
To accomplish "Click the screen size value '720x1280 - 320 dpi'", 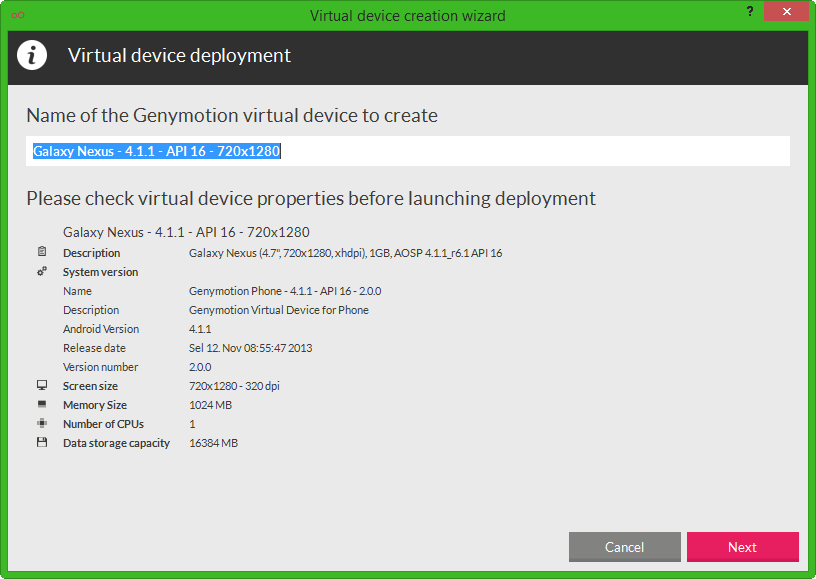I will coord(234,386).
